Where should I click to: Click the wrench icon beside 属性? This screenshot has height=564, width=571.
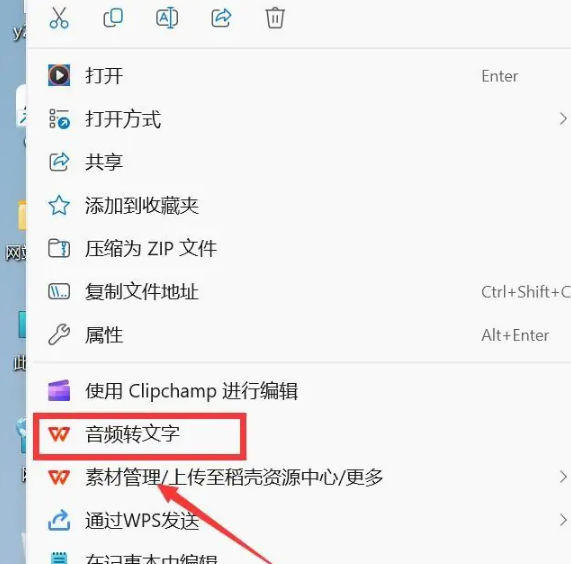pos(59,334)
